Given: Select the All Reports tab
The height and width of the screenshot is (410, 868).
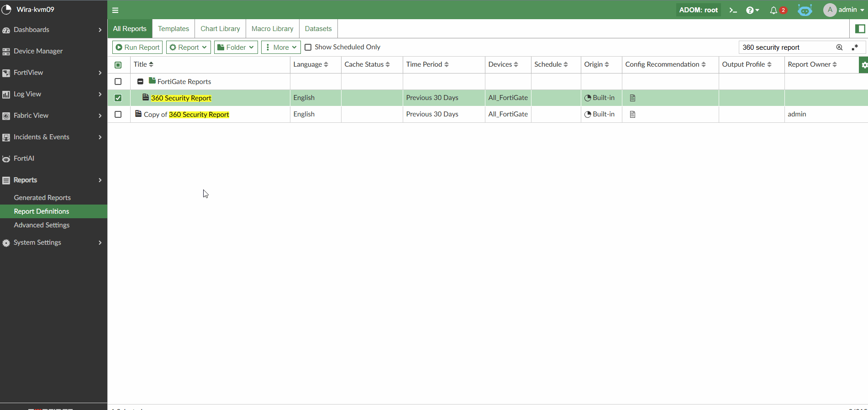Looking at the screenshot, I should point(130,29).
